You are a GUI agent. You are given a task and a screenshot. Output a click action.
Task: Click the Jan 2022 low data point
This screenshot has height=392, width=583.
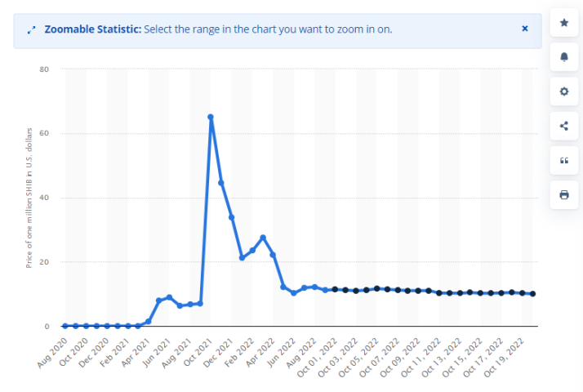(242, 258)
